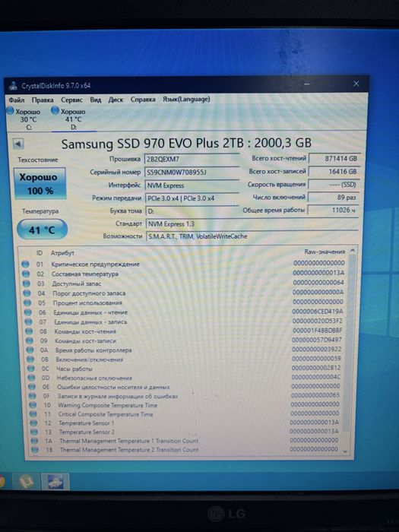399x532 pixels.
Task: Click status circle for Записи в журнале row
Action: point(32,396)
